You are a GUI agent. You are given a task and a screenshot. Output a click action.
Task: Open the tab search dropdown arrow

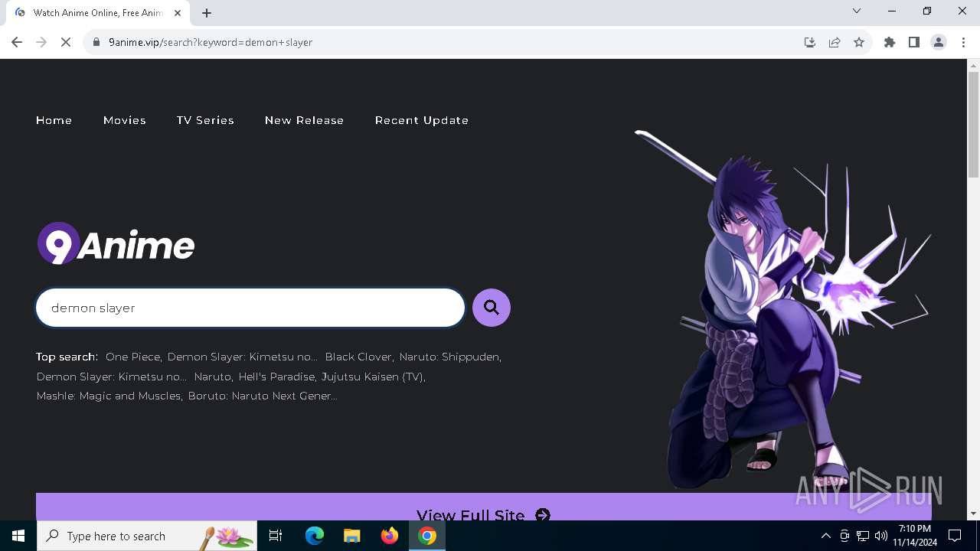pyautogui.click(x=857, y=11)
